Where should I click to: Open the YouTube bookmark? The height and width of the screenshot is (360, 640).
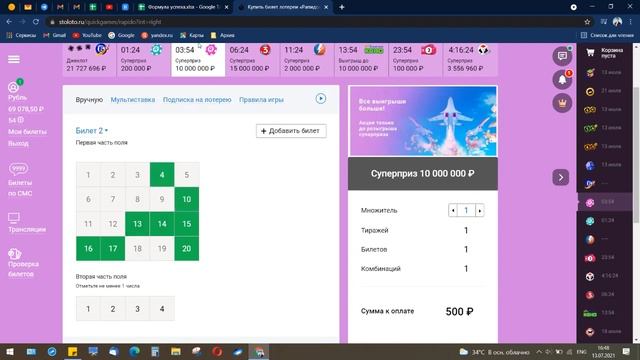(x=87, y=36)
